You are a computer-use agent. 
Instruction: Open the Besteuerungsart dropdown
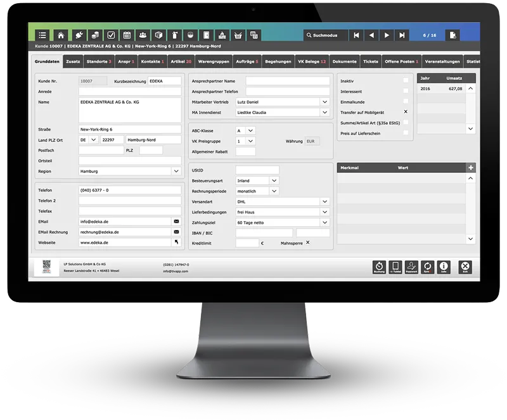(274, 181)
